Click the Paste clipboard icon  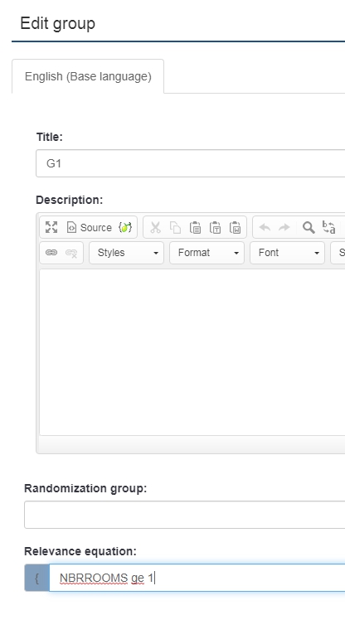coord(196,227)
